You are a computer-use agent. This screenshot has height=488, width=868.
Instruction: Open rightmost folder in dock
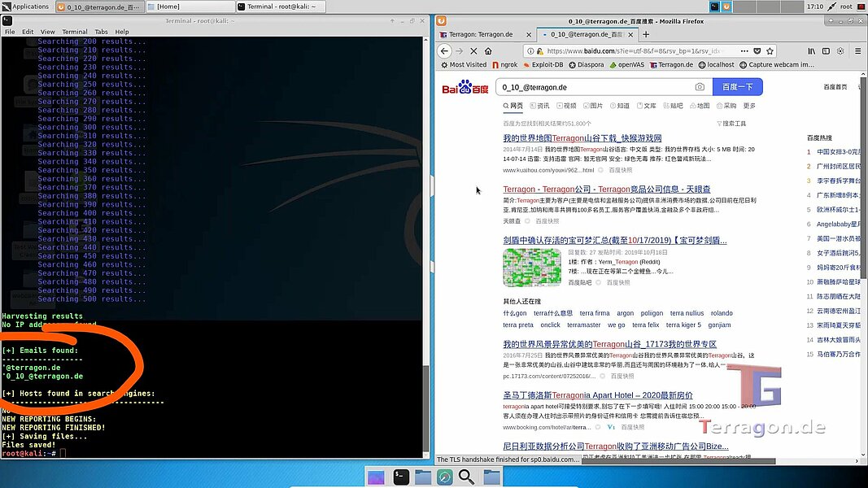click(x=491, y=477)
